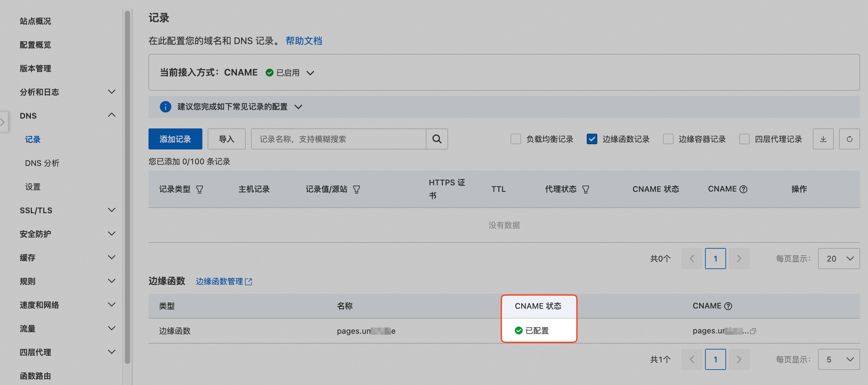Click the search magnifier icon
The height and width of the screenshot is (385, 868).
click(x=437, y=139)
